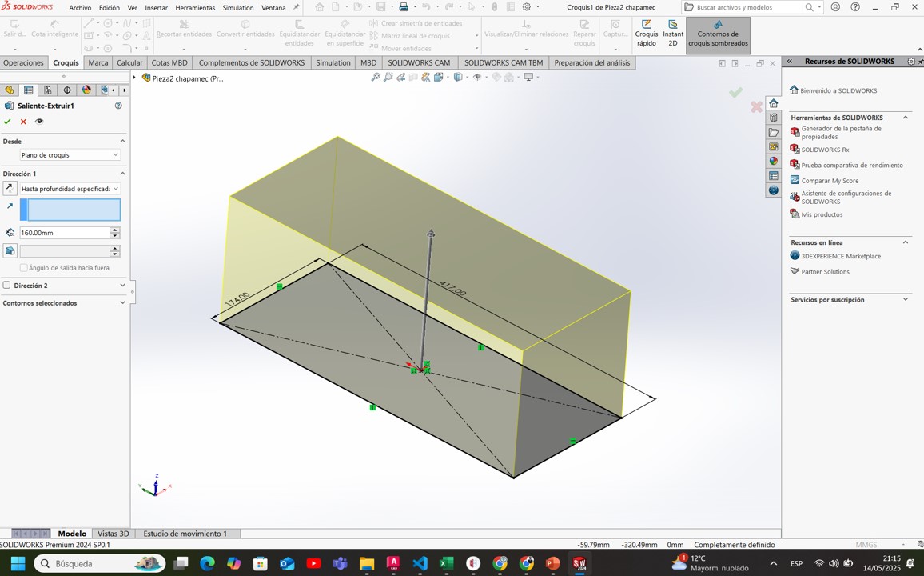This screenshot has height=576, width=924.
Task: Open Appearances tab in task pane
Action: click(x=774, y=161)
